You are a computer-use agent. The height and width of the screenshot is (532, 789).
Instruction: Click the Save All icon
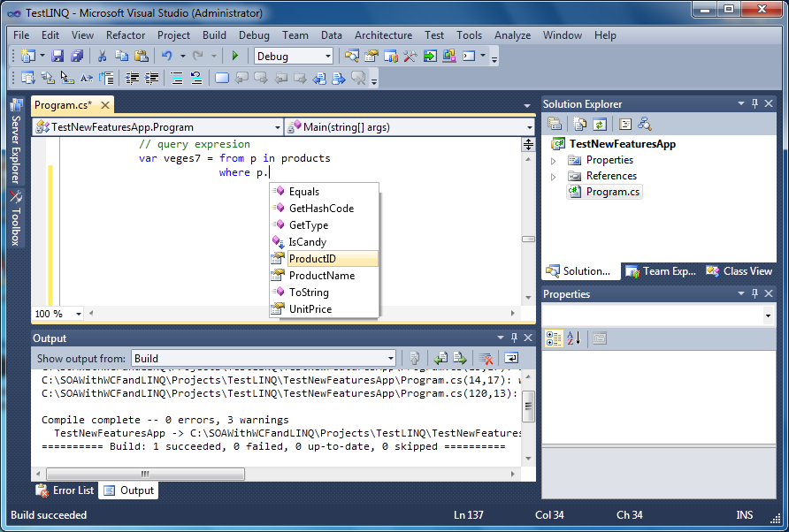[x=76, y=56]
